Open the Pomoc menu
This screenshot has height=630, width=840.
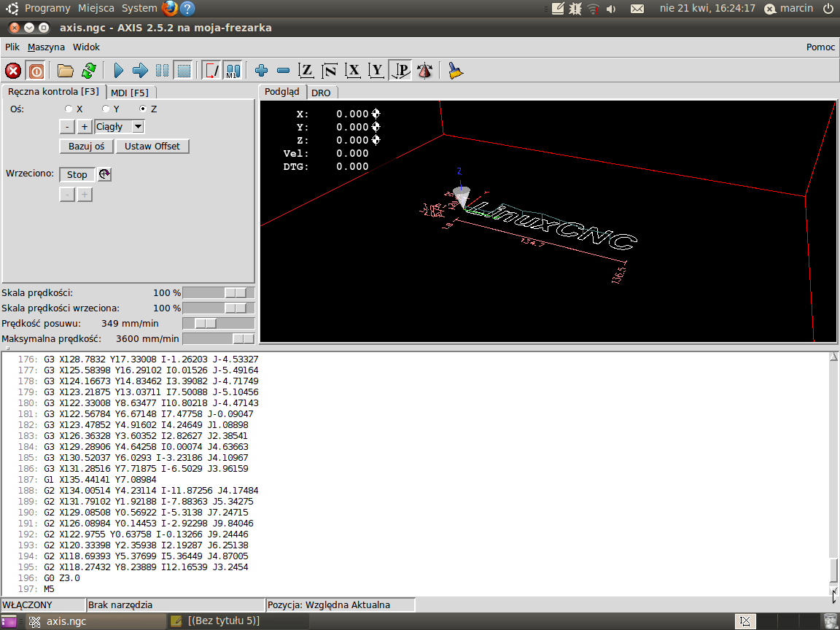tap(821, 47)
